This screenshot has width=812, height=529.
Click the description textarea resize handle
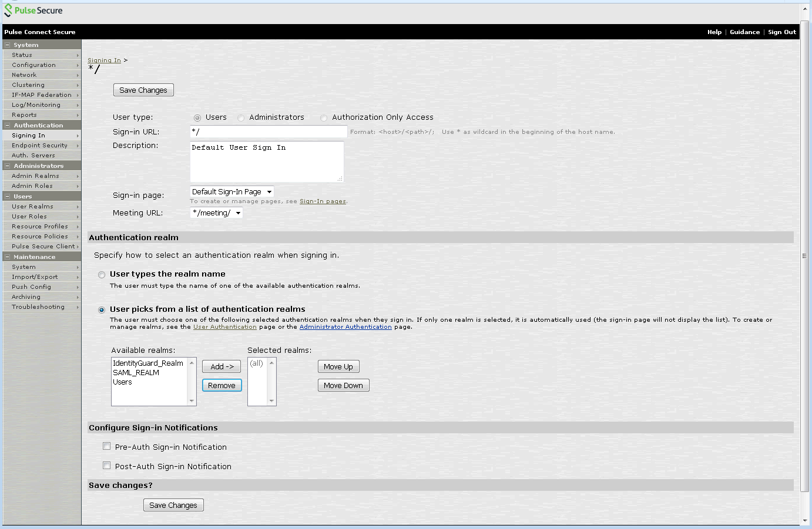tap(340, 178)
